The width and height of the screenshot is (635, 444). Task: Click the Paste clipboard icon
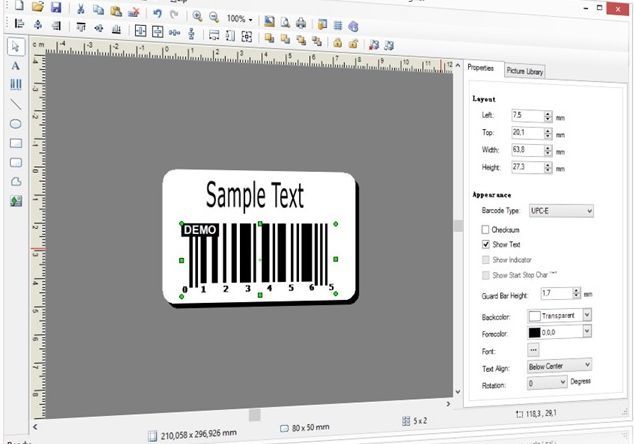click(x=116, y=11)
